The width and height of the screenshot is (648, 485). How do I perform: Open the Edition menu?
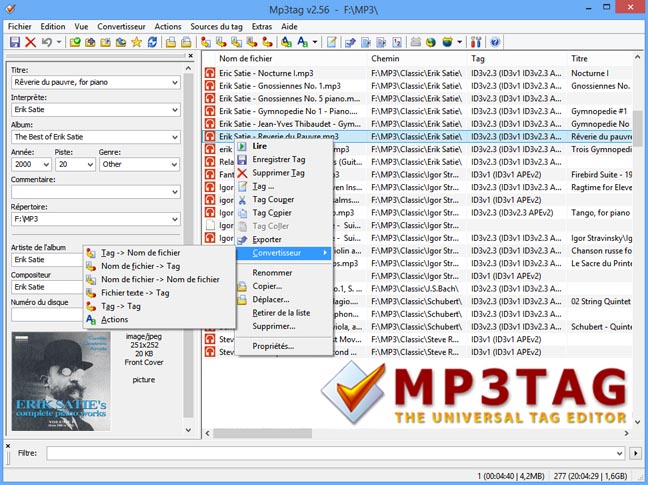tap(53, 26)
